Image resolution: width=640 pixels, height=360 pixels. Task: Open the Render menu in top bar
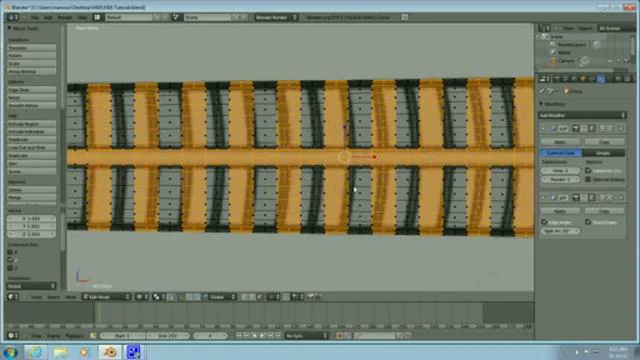pyautogui.click(x=64, y=18)
